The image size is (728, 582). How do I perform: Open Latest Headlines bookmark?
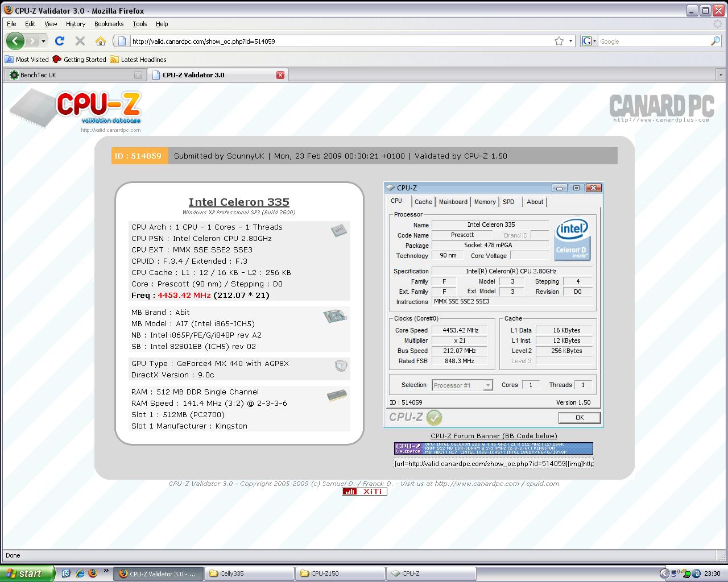(138, 59)
